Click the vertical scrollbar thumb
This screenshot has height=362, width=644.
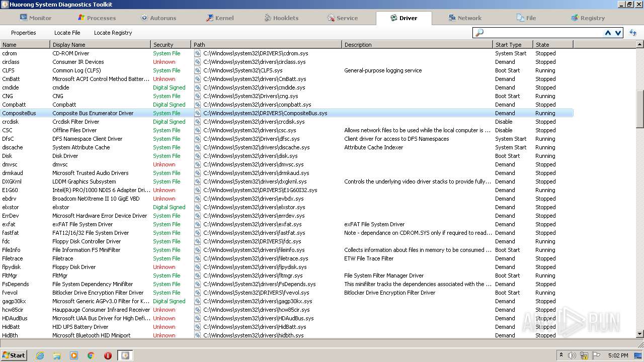pos(640,109)
